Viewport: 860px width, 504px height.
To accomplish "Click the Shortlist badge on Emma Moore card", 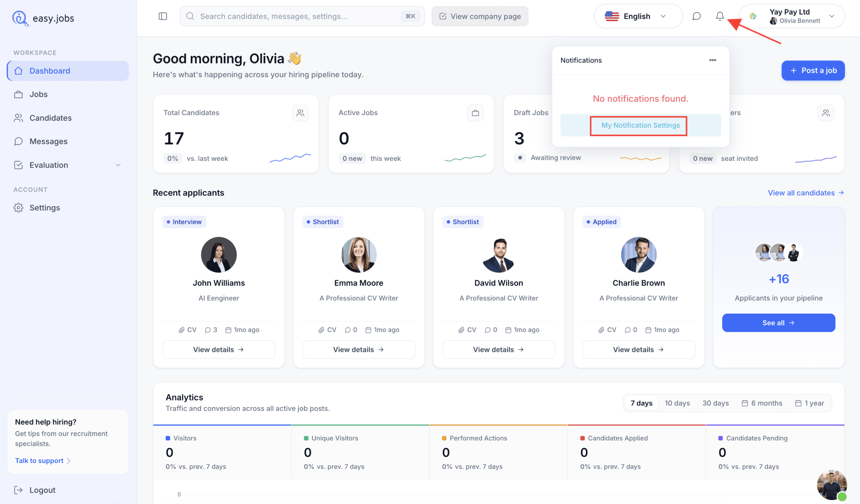I will pyautogui.click(x=322, y=222).
